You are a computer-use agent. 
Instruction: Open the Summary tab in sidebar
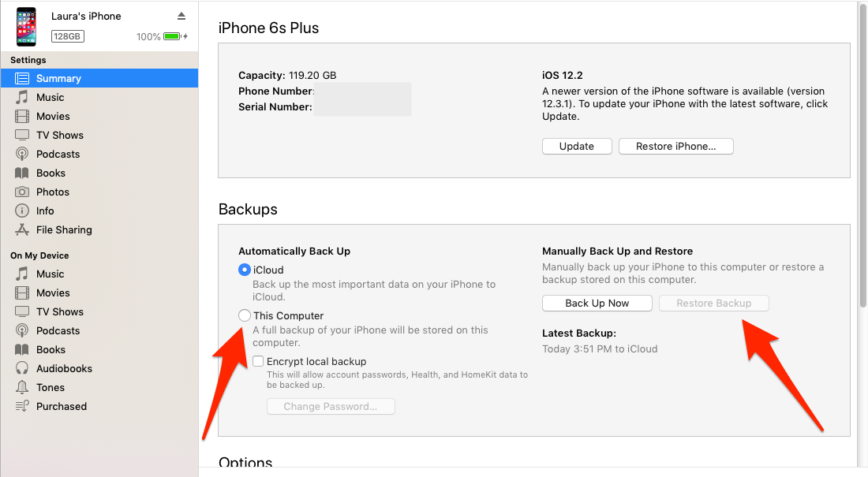[x=58, y=78]
